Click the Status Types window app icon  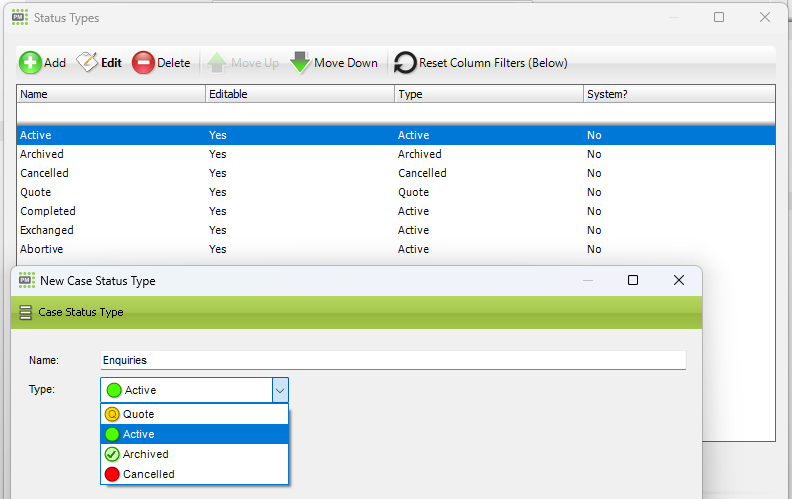20,18
